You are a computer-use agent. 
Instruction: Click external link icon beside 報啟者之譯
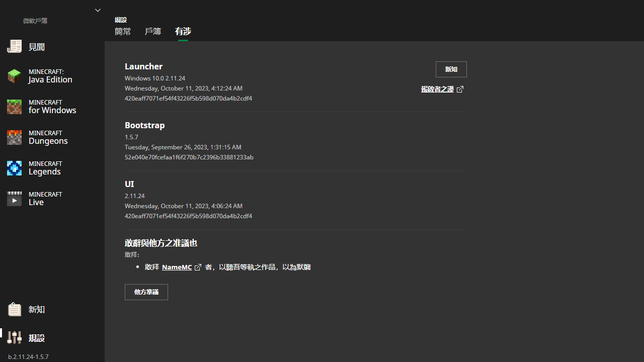[x=460, y=89]
